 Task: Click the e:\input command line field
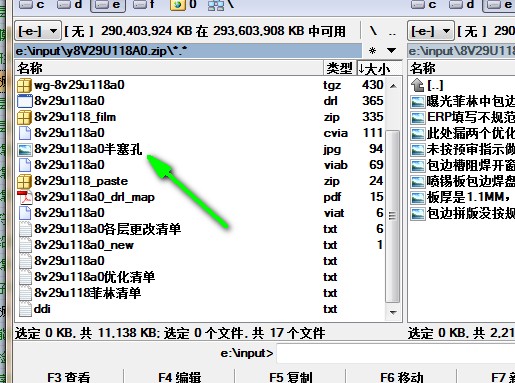(396, 353)
